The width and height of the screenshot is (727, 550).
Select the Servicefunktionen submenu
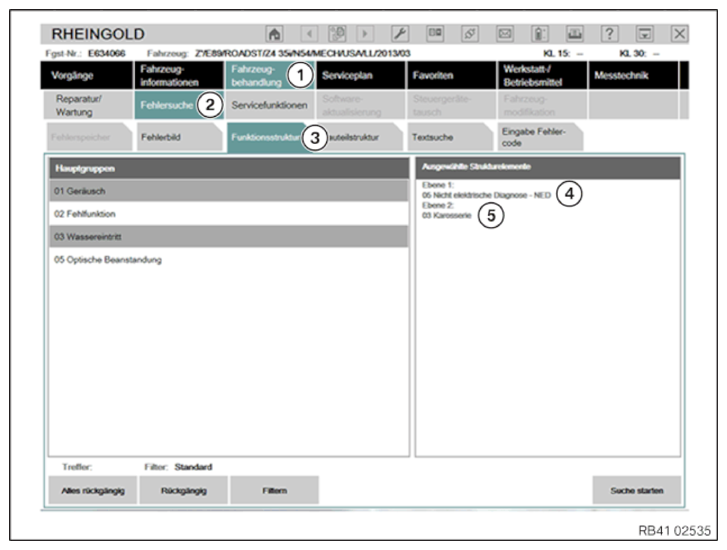(x=269, y=105)
